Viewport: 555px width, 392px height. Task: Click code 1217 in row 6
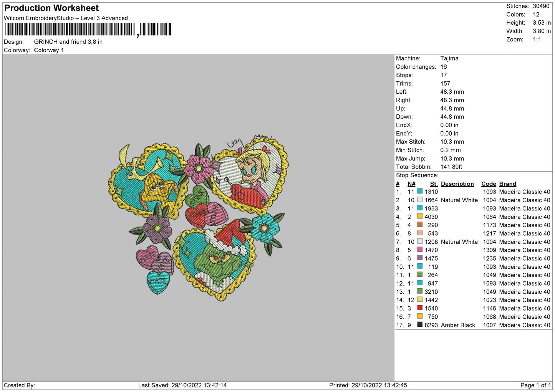point(489,233)
